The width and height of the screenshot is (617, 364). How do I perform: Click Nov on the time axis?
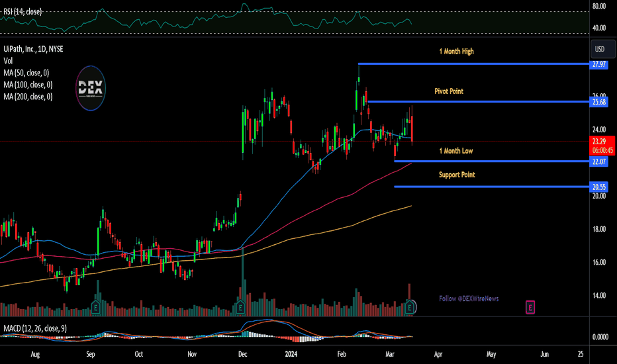[x=192, y=354]
